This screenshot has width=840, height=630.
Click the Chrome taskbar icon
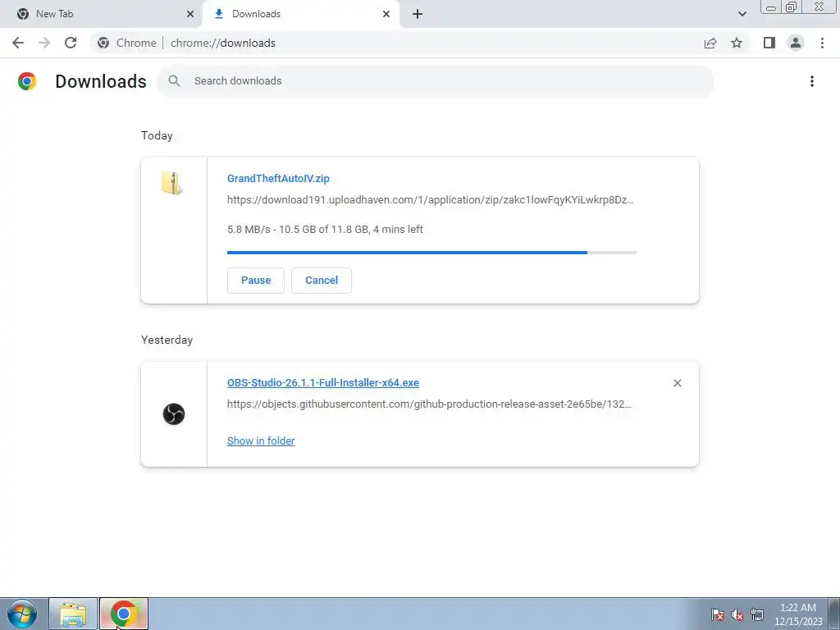point(124,614)
